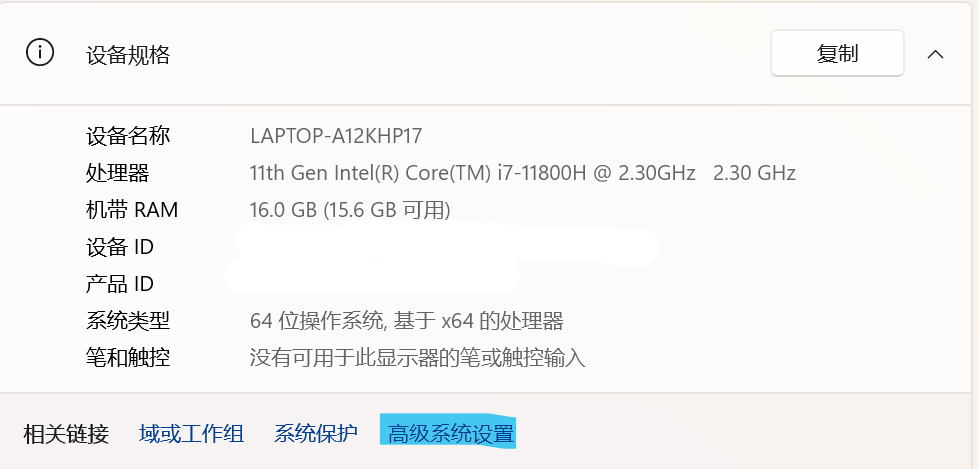979x469 pixels.
Task: Click the 设备名称 label
Action: 128,136
